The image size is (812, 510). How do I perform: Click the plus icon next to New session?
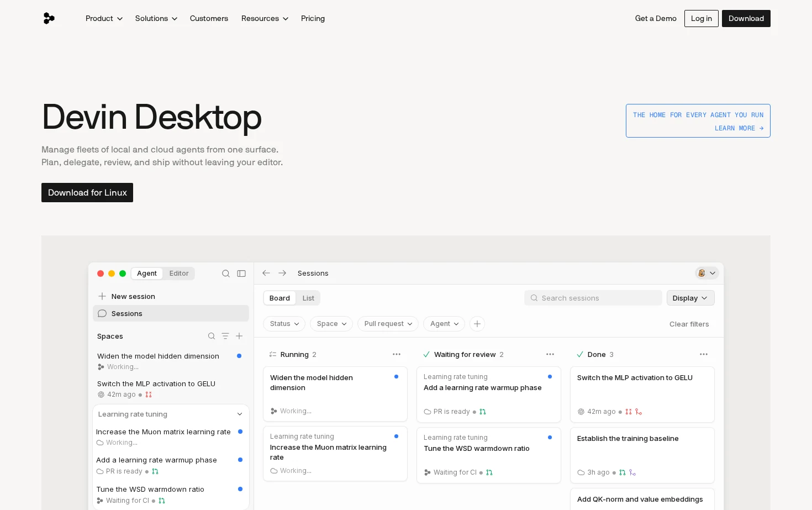tap(102, 296)
